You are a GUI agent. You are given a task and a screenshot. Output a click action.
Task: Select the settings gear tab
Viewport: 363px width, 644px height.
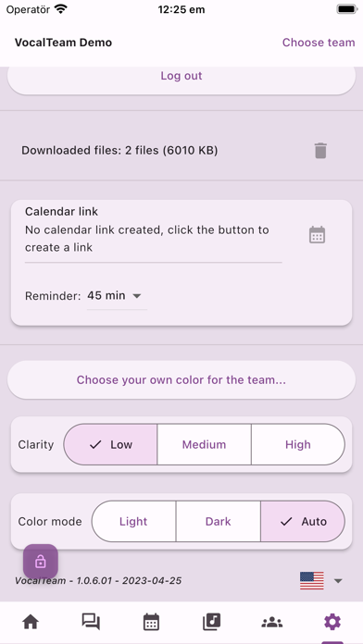pos(332,622)
